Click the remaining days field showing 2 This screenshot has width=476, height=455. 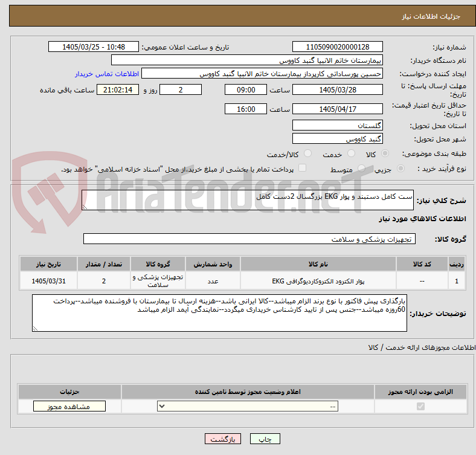(x=181, y=89)
